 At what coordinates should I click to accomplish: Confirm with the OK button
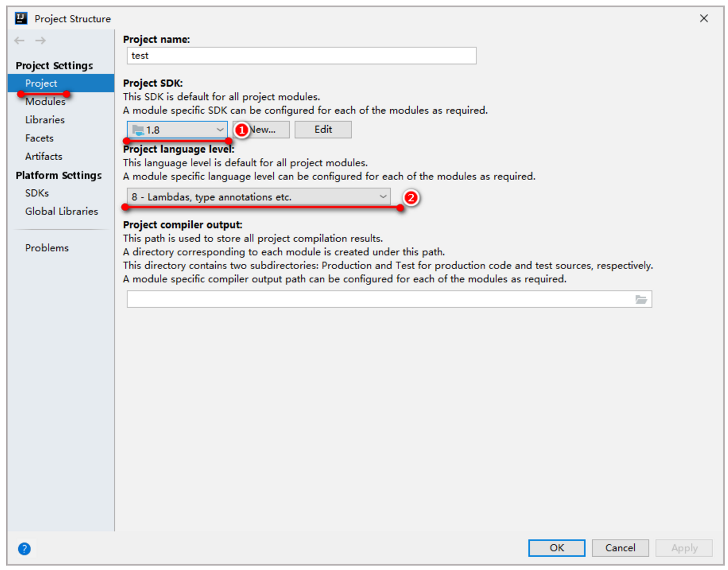pos(557,548)
